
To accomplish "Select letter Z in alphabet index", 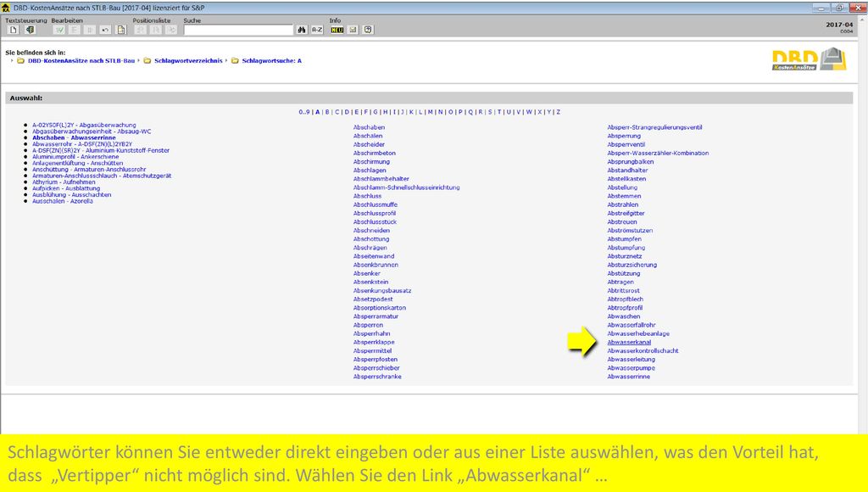I will click(x=559, y=112).
